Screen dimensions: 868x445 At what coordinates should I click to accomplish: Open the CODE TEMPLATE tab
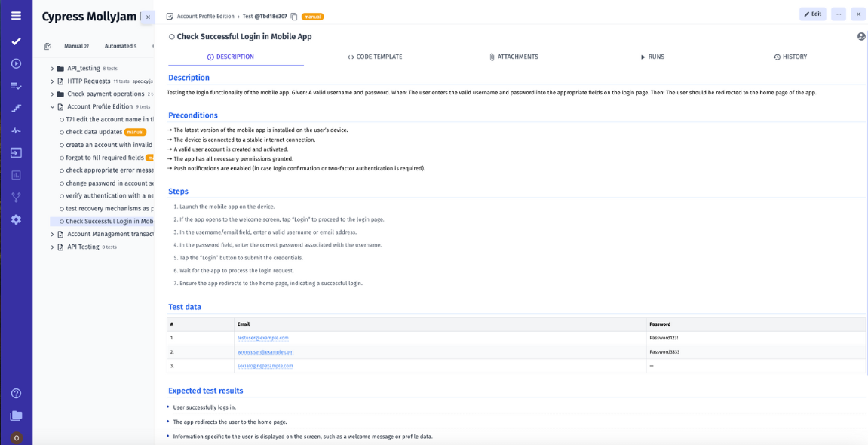(x=376, y=56)
